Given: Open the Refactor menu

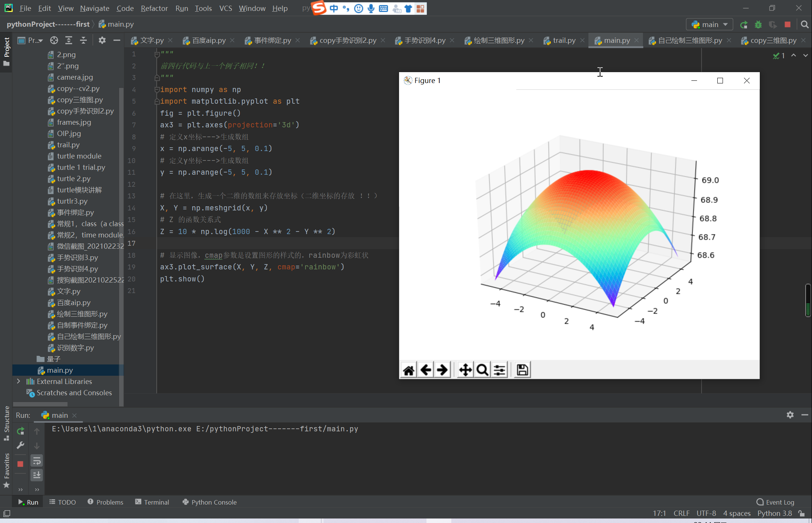Looking at the screenshot, I should tap(154, 8).
